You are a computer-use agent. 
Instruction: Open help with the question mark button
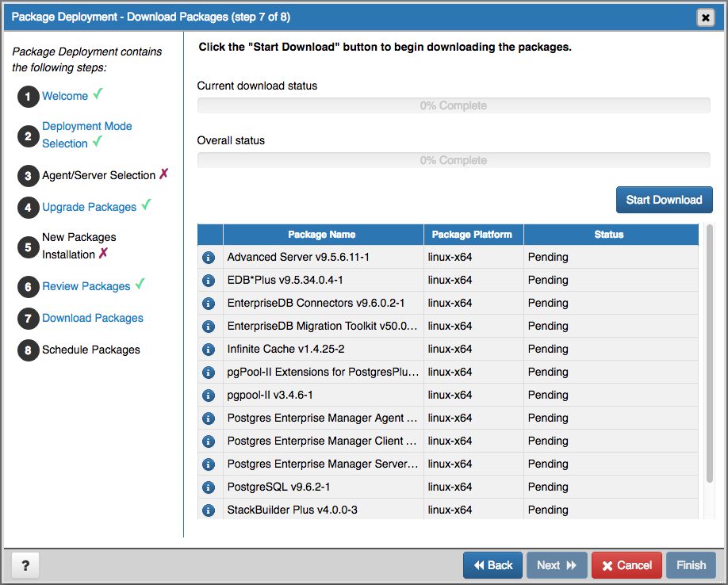(25, 565)
